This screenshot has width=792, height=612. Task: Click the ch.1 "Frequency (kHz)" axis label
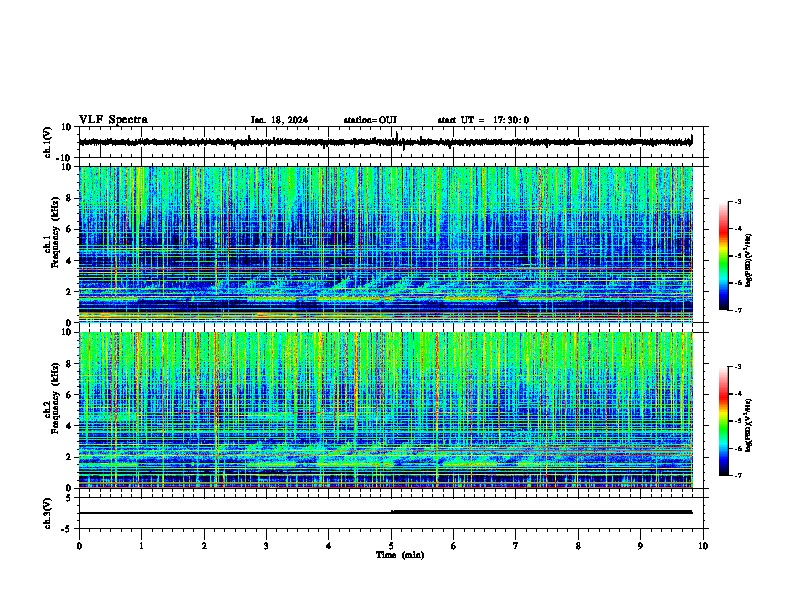[55, 232]
